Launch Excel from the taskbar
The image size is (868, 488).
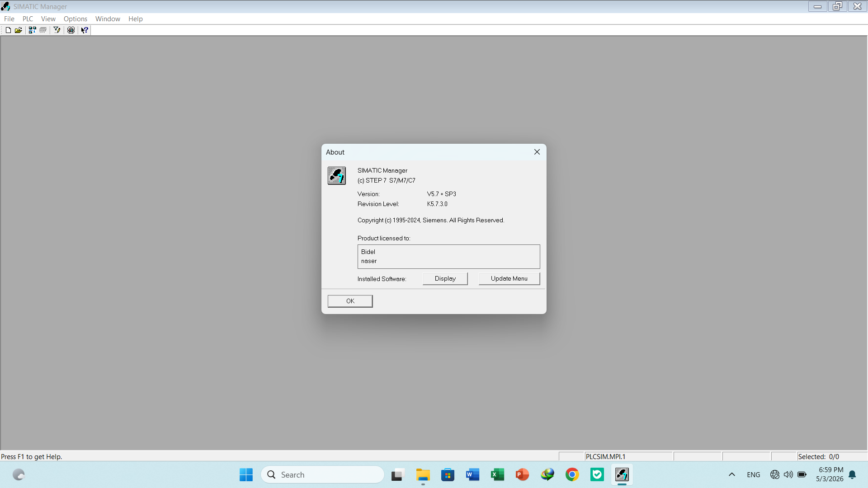coord(498,475)
